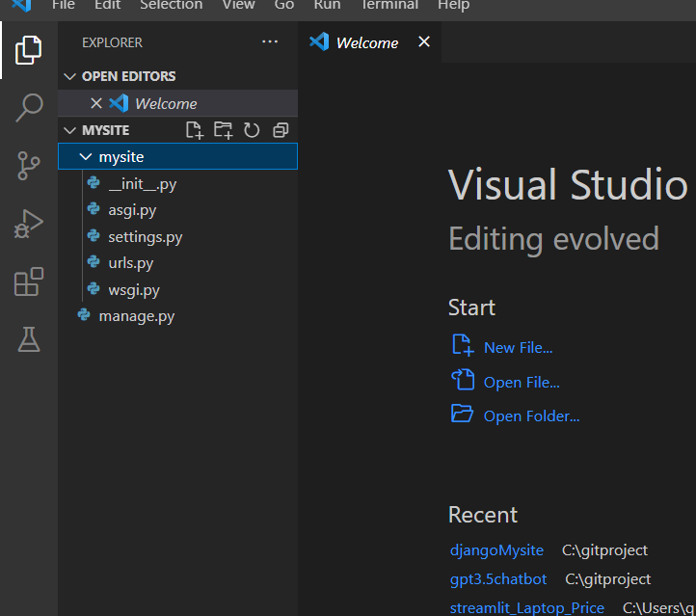Open the File menu
Image resolution: width=696 pixels, height=616 pixels.
[64, 6]
